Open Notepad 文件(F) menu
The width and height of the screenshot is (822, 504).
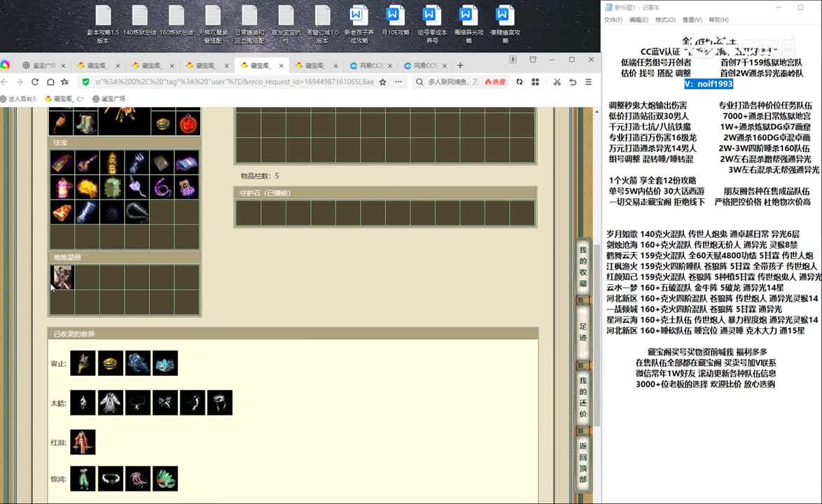point(613,20)
